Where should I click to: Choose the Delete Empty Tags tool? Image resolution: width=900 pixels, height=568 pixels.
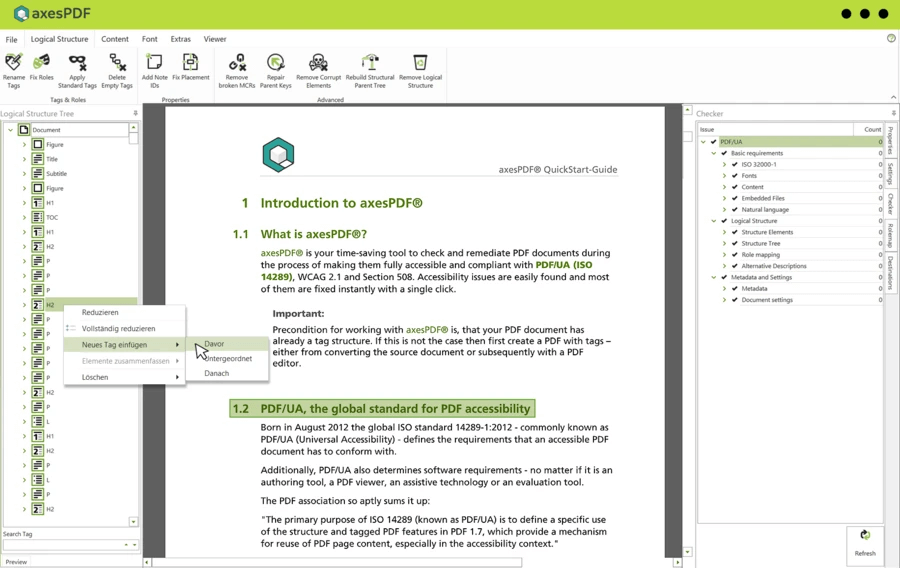(117, 71)
